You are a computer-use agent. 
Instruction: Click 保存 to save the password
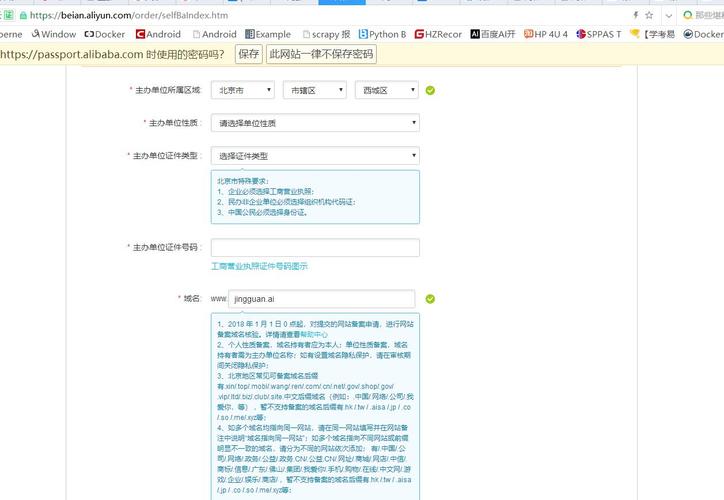pos(248,54)
